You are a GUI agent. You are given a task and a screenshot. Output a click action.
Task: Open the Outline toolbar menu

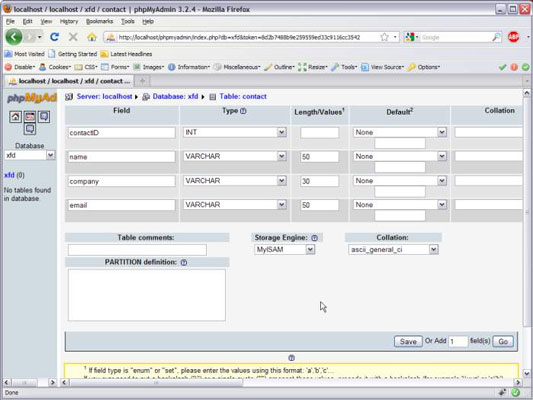[279, 67]
